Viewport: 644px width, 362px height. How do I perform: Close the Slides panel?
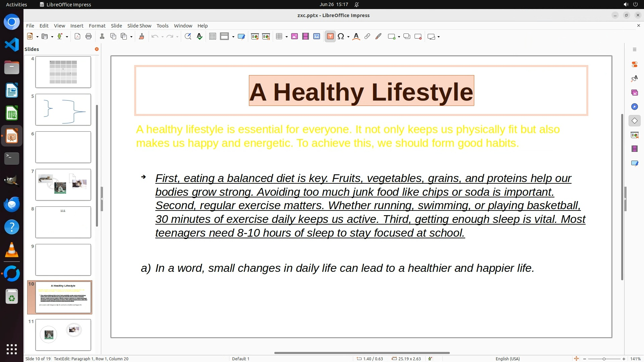[x=97, y=49]
